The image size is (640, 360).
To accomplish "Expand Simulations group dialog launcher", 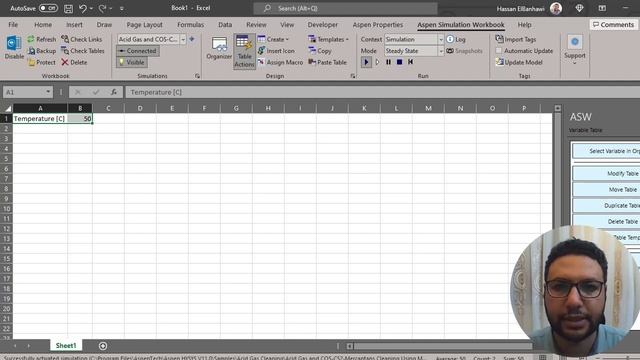I will [x=198, y=76].
